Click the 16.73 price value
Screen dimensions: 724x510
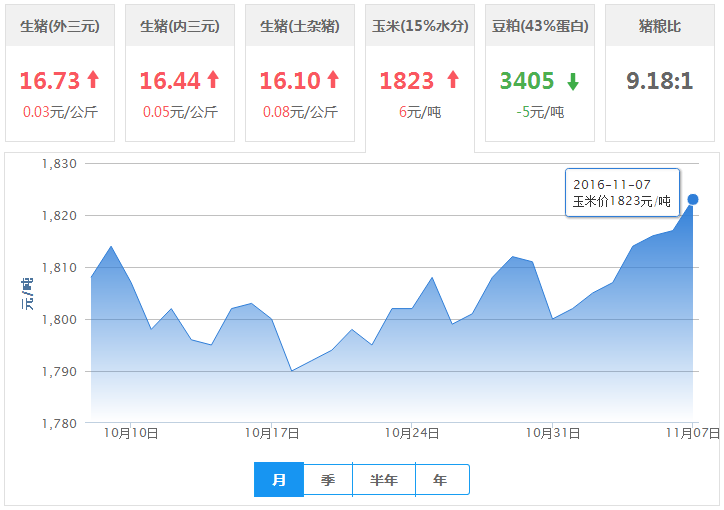pyautogui.click(x=50, y=81)
